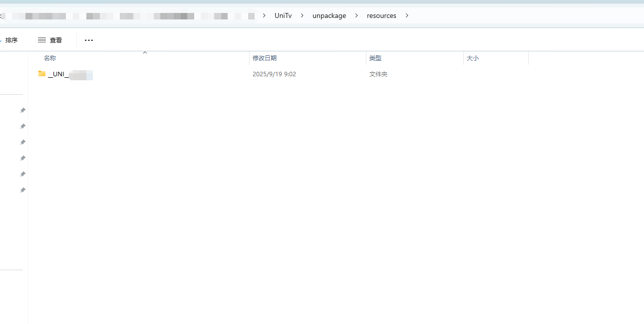Click the second pin icon from top
This screenshot has height=324, width=644.
(22, 126)
